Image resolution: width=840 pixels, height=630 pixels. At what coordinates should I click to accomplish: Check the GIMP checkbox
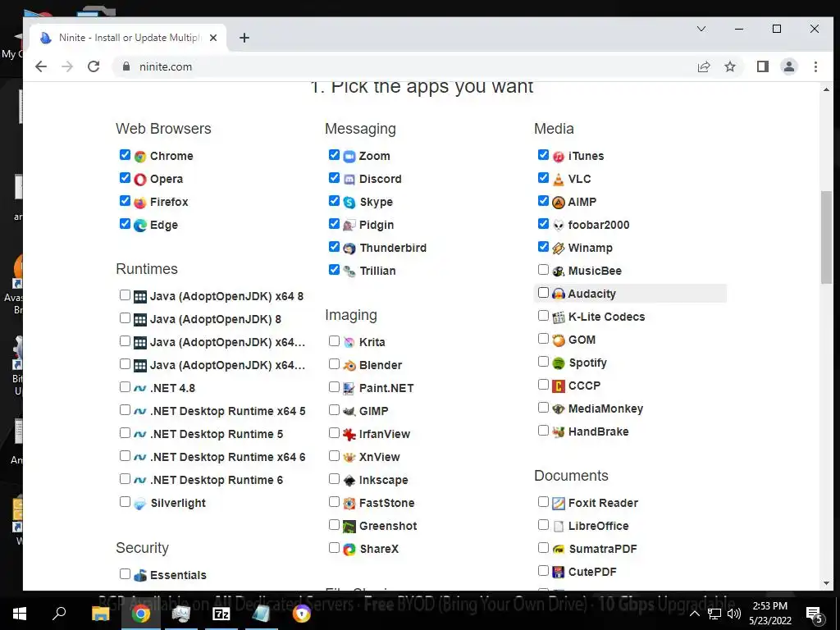click(334, 410)
